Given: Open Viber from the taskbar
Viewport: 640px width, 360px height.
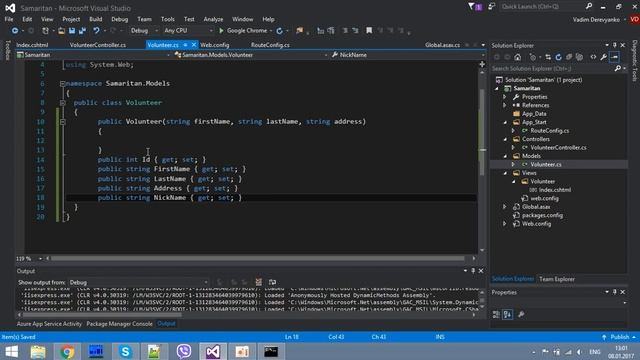Looking at the screenshot, I should (184, 351).
